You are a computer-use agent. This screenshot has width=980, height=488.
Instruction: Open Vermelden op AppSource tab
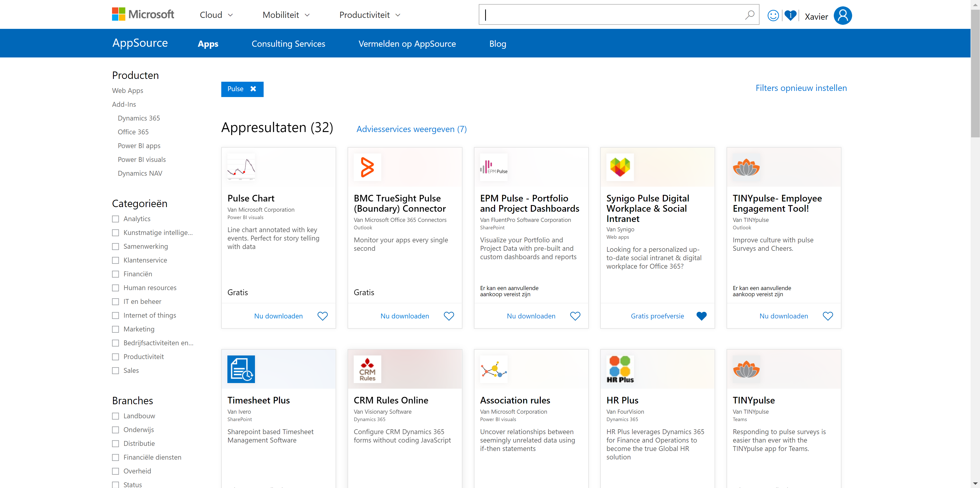pos(407,44)
